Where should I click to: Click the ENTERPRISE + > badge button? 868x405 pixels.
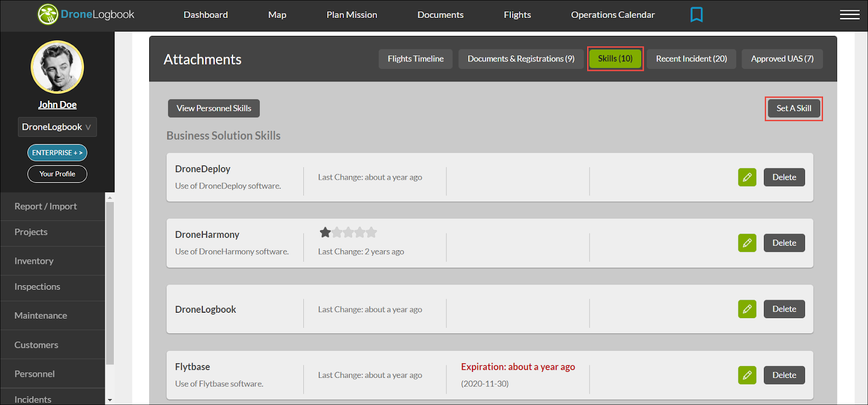point(58,153)
